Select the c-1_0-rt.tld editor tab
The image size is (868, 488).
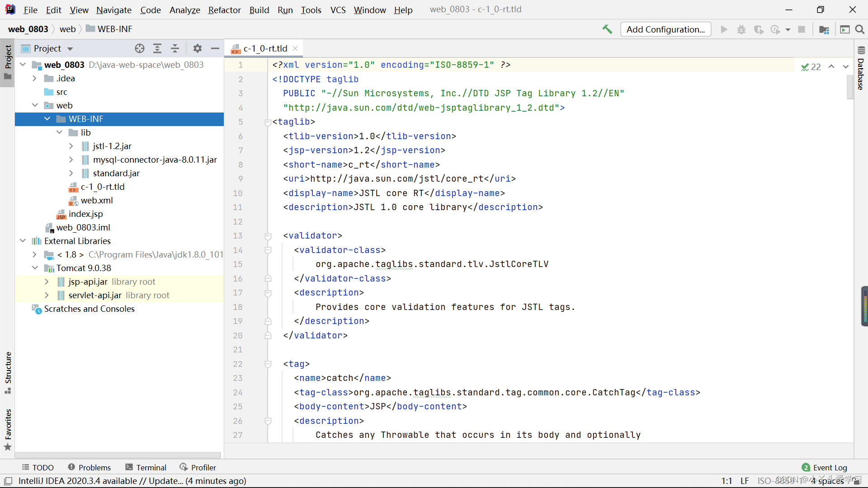265,48
